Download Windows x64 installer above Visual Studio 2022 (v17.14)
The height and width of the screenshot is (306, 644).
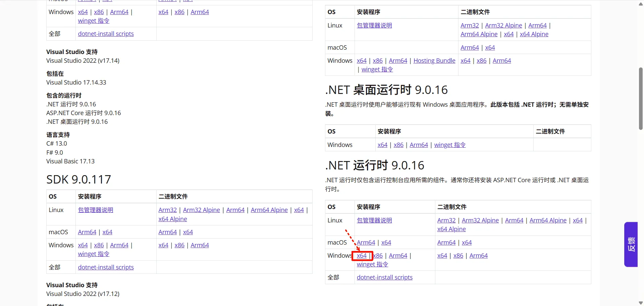pos(83,12)
